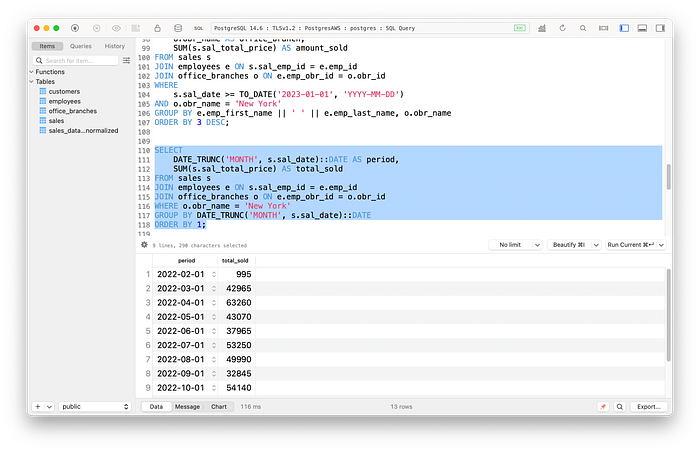Click the results table vertical scrollbar
700x452 pixels.
click(x=668, y=315)
